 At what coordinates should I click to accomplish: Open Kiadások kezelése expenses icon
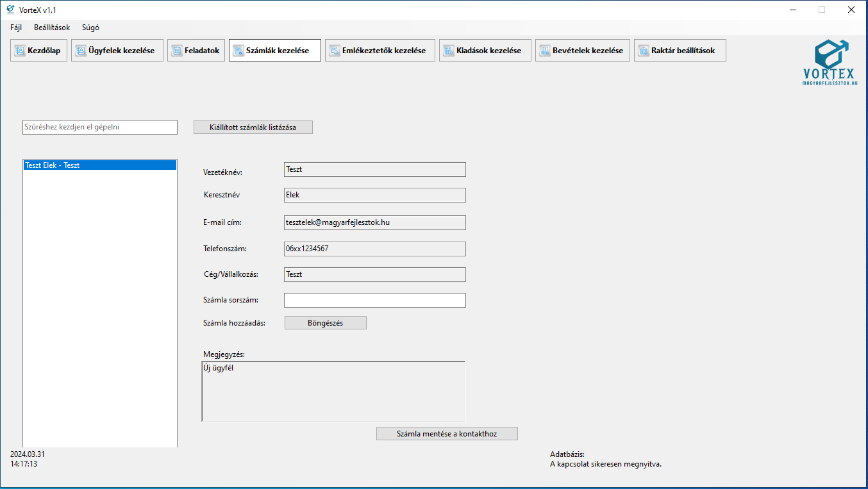[x=449, y=51]
